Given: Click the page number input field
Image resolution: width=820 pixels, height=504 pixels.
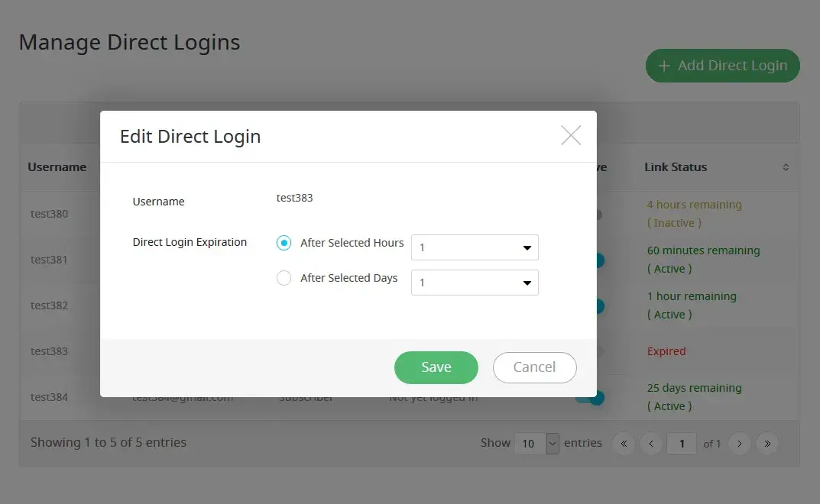Looking at the screenshot, I should click(x=682, y=444).
